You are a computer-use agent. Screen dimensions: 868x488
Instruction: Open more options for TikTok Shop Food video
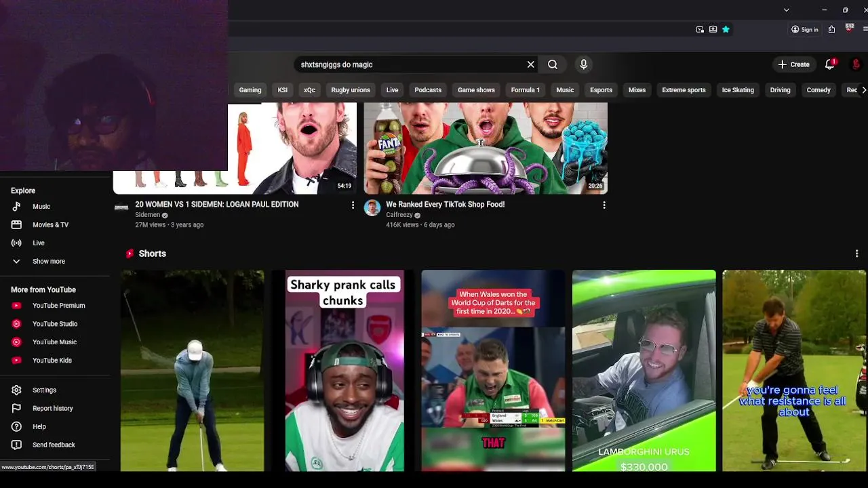[604, 205]
